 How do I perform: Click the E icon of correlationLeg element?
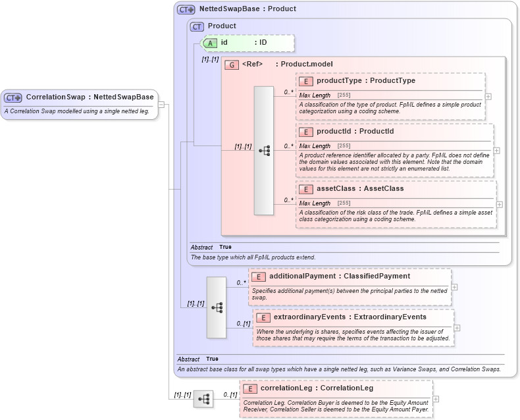(x=249, y=389)
